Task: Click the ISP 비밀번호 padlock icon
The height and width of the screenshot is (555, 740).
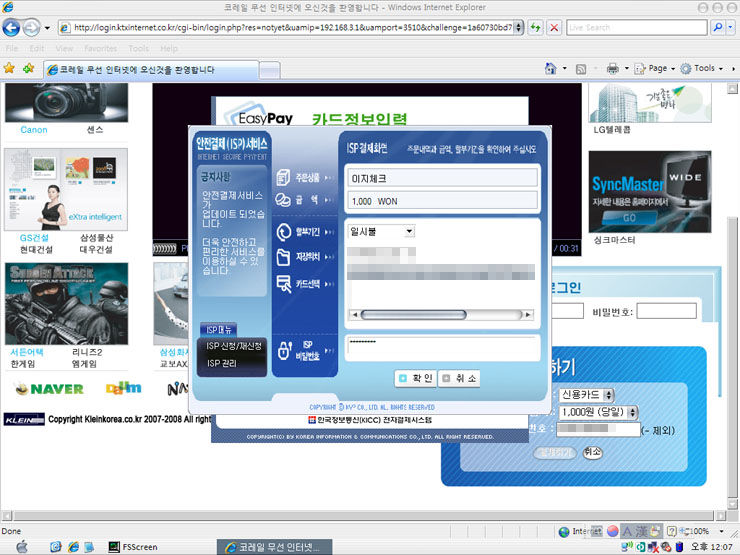Action: point(285,350)
